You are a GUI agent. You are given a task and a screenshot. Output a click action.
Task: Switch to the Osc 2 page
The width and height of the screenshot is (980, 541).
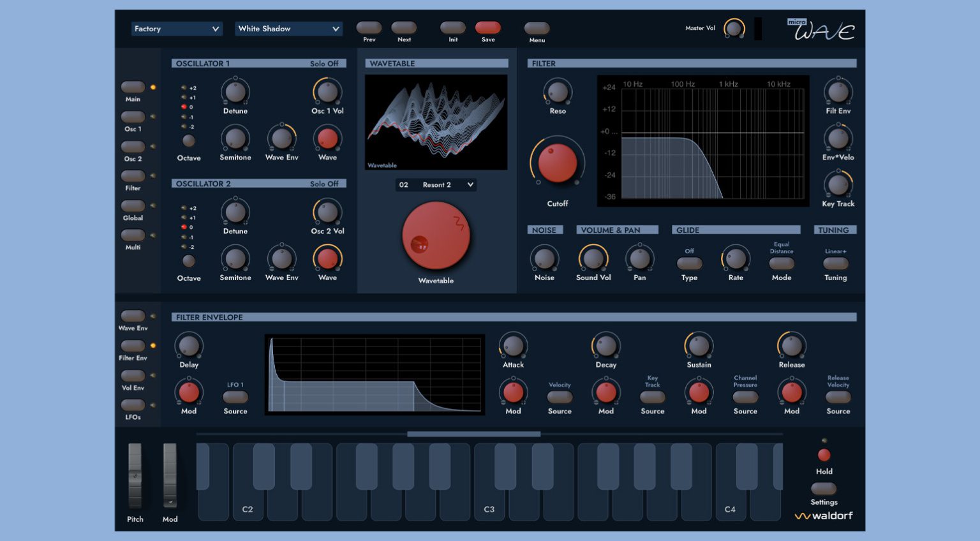(133, 147)
